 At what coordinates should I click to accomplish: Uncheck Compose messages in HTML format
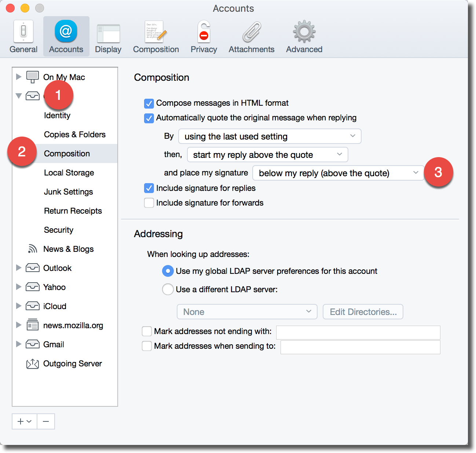click(149, 103)
